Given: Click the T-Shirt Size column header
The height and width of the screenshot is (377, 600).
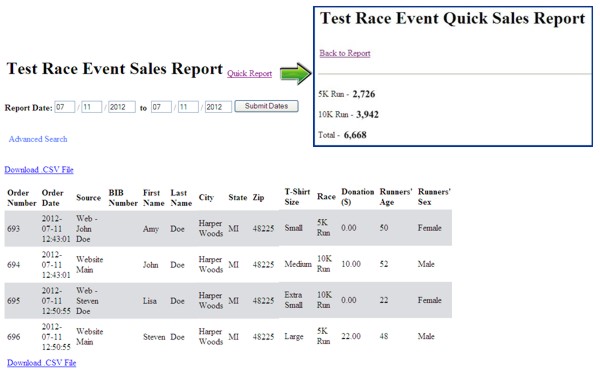Looking at the screenshot, I should (297, 197).
